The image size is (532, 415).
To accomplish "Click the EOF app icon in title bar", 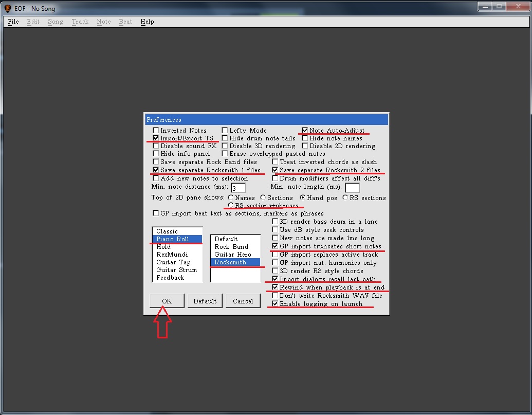I will coord(8,8).
